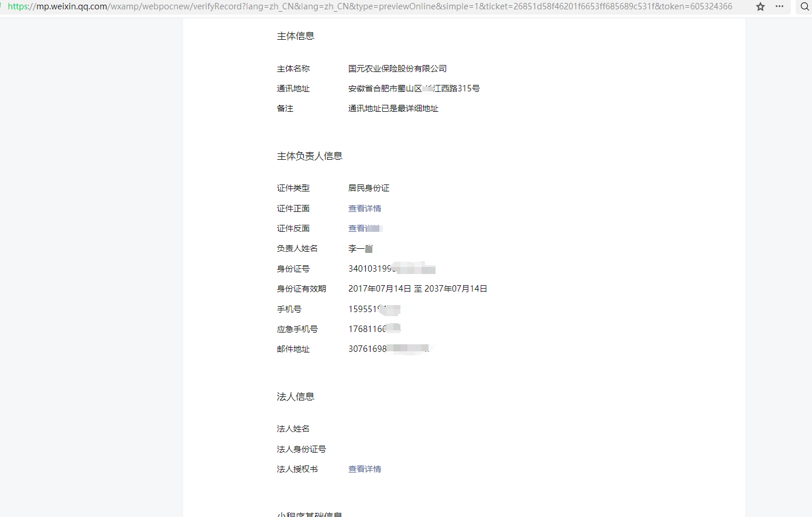
Task: Click the 证件类型 label
Action: [293, 188]
